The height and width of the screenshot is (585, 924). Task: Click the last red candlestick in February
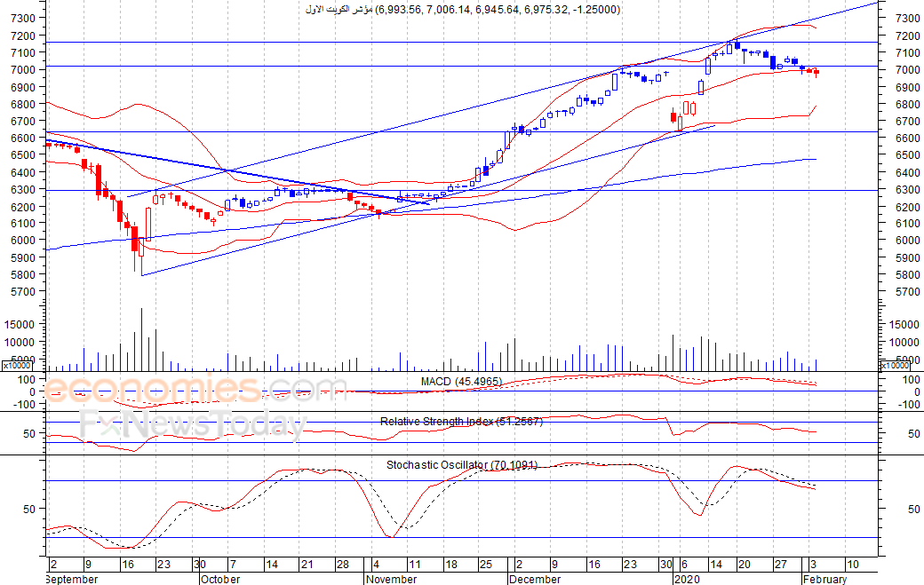pyautogui.click(x=816, y=72)
